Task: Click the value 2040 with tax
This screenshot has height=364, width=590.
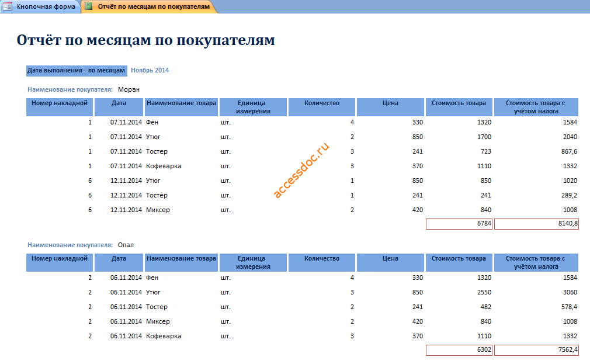Action: 570,137
